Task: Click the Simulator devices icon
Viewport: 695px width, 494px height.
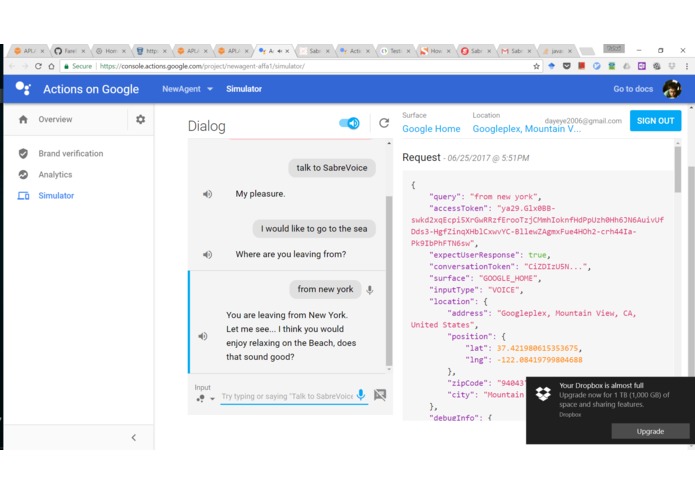Action: [23, 195]
